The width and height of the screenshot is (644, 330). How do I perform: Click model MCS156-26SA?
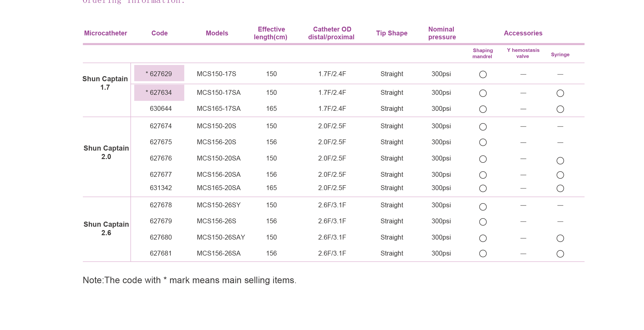tap(218, 253)
